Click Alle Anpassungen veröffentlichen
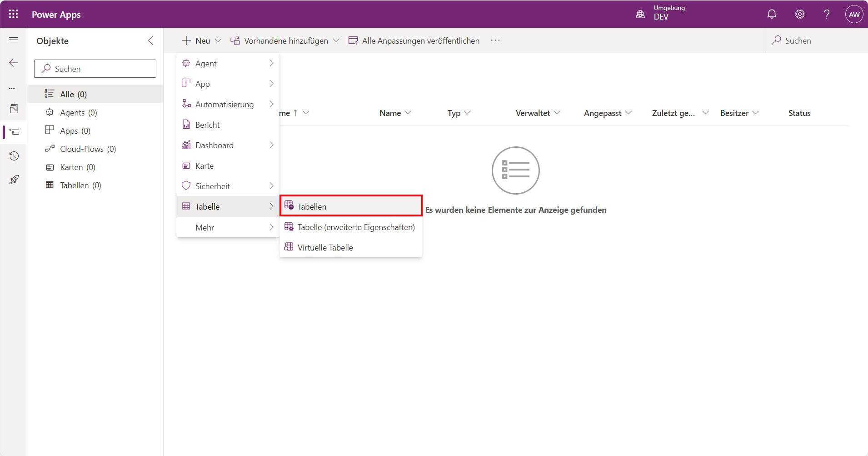This screenshot has height=456, width=868. pos(414,40)
